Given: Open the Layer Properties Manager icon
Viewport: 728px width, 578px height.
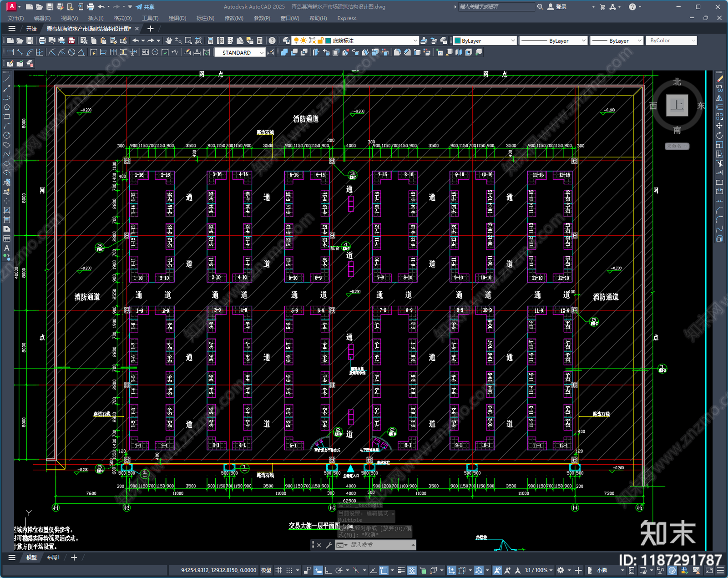Looking at the screenshot, I should point(286,41).
